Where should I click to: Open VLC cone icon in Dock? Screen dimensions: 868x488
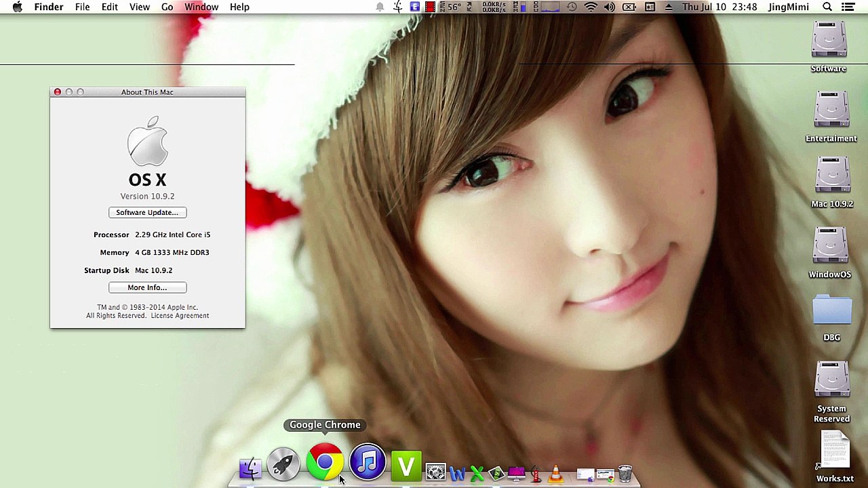coord(555,472)
